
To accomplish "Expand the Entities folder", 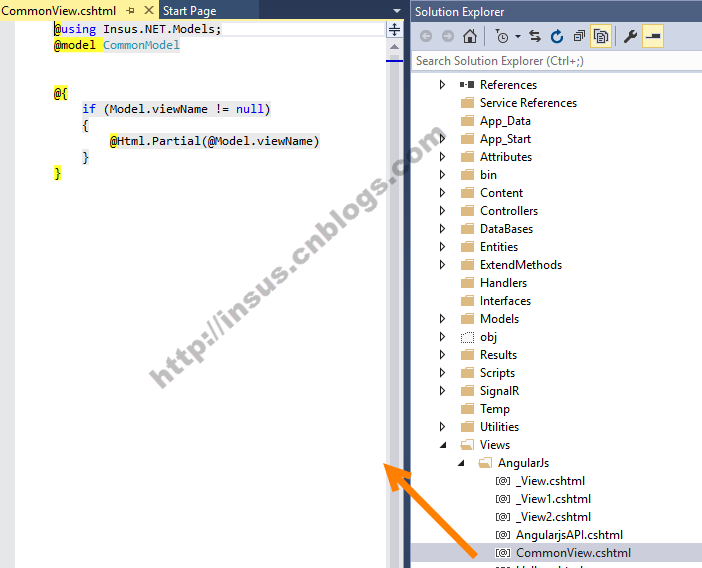I will [442, 247].
